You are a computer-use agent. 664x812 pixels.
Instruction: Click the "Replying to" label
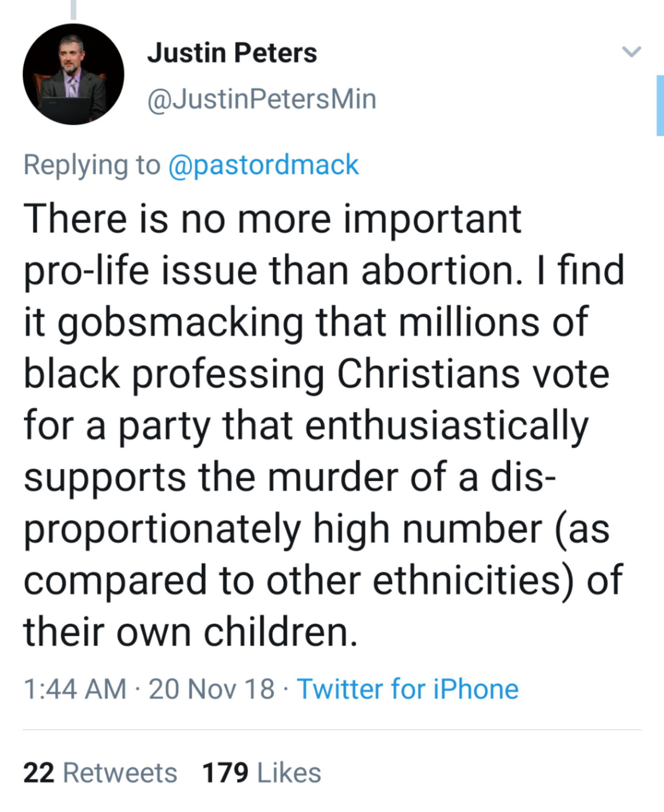(92, 165)
